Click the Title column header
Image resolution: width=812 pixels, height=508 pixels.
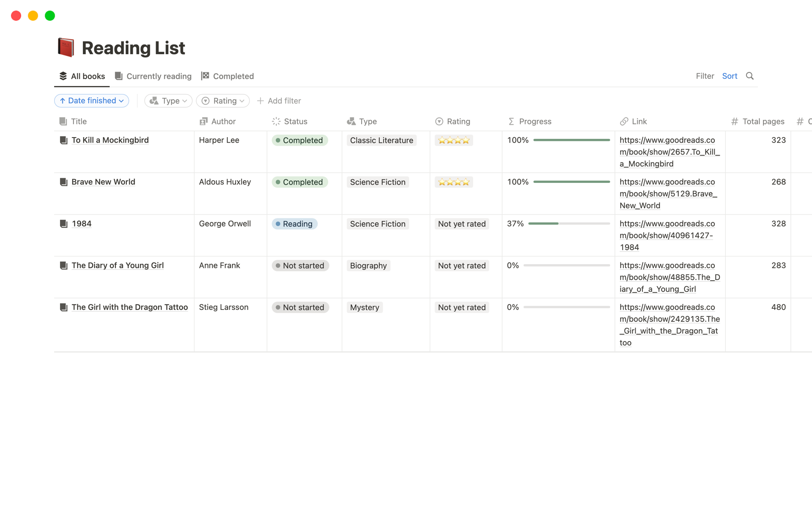tap(79, 121)
